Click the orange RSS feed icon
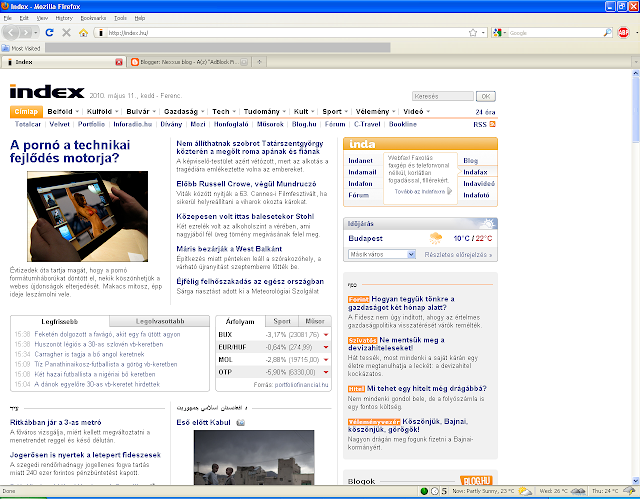Screen dimensions: 640x499 (x=492, y=124)
